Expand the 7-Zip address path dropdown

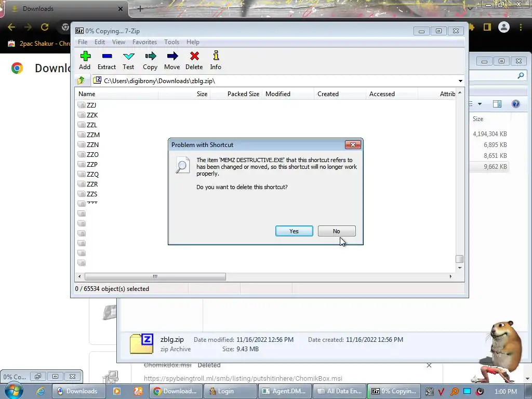(x=460, y=81)
